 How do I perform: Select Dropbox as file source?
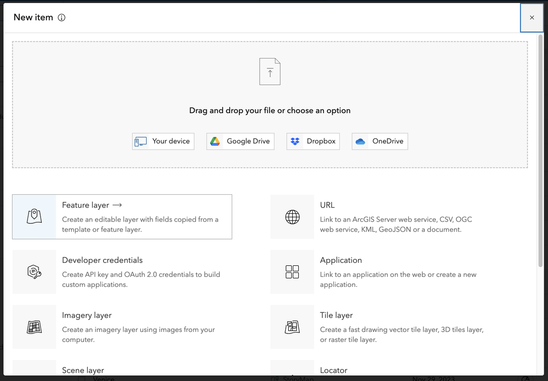pos(313,142)
